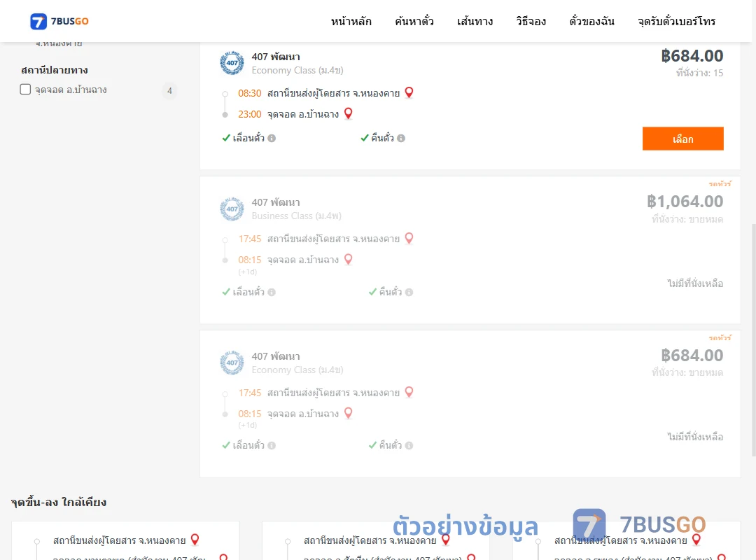Click 407 พัฒนา operator logo of first trip

[x=232, y=63]
